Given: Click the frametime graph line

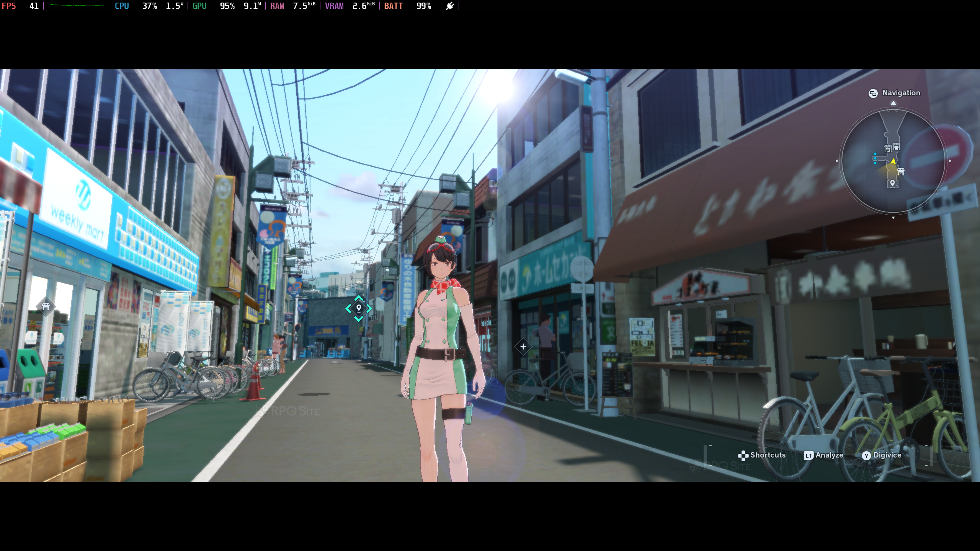Looking at the screenshot, I should 77,5.
